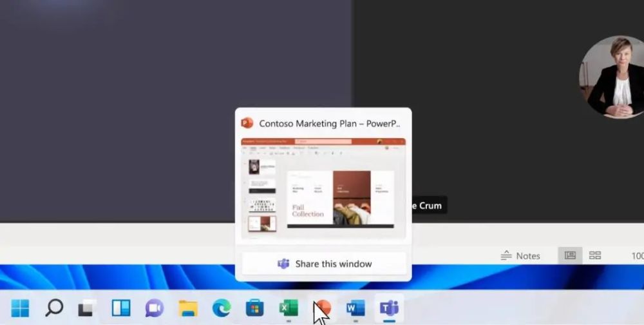Open the Windows Start menu
The width and height of the screenshot is (644, 325).
[x=20, y=308]
